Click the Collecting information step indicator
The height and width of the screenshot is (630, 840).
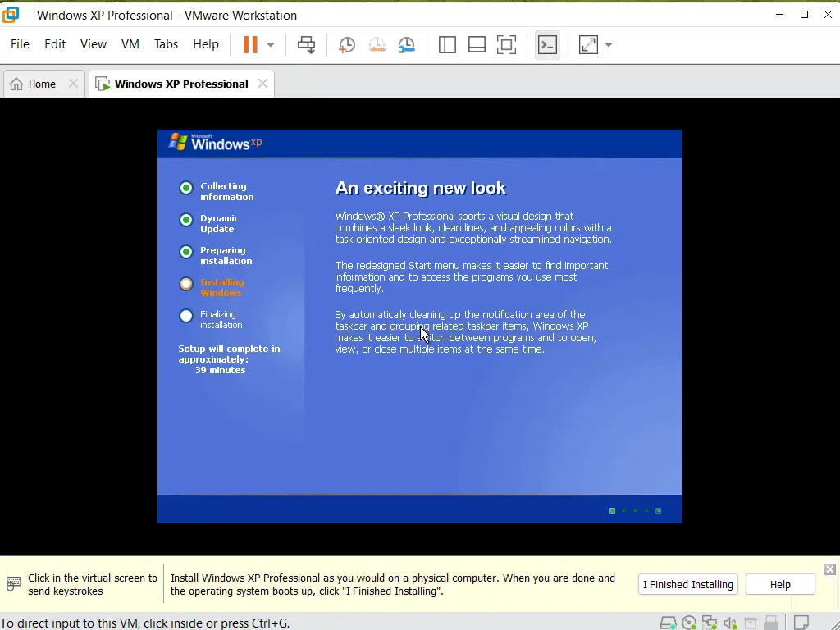[x=186, y=188]
